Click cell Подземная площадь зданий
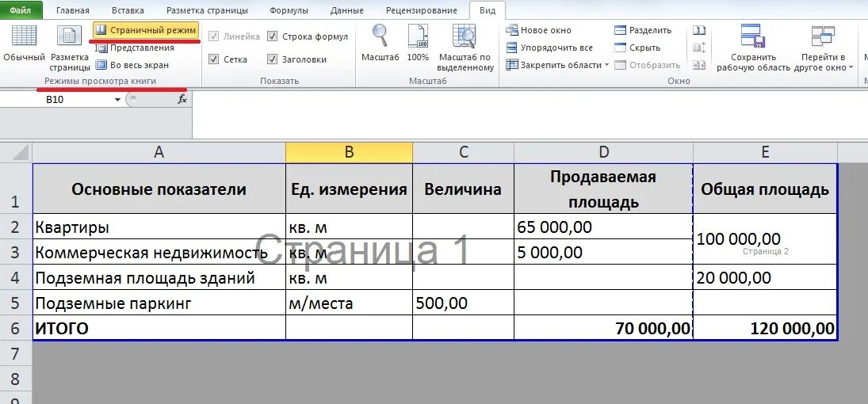Screen dimensions: 868x404 tap(159, 277)
